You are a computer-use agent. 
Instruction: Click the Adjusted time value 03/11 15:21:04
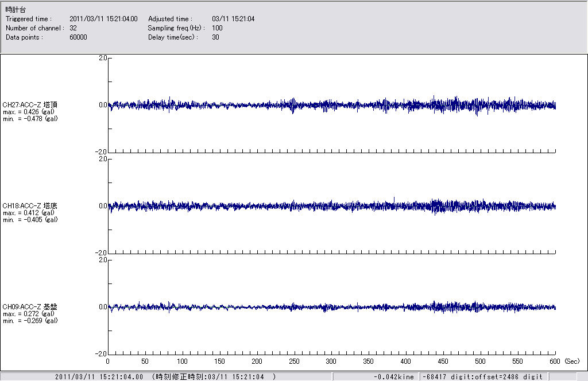(233, 19)
